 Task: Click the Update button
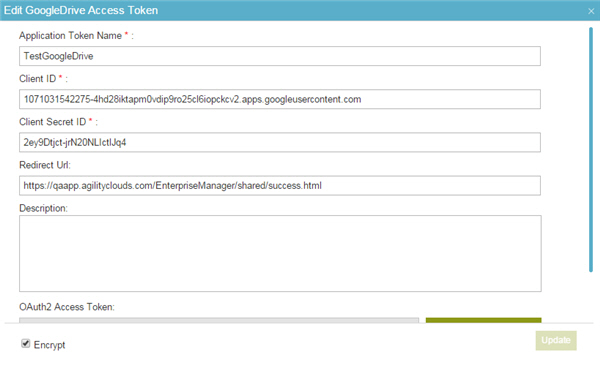click(556, 341)
